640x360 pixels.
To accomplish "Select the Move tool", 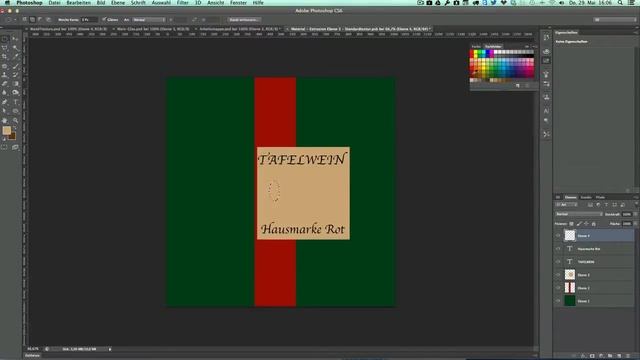I will [15, 39].
